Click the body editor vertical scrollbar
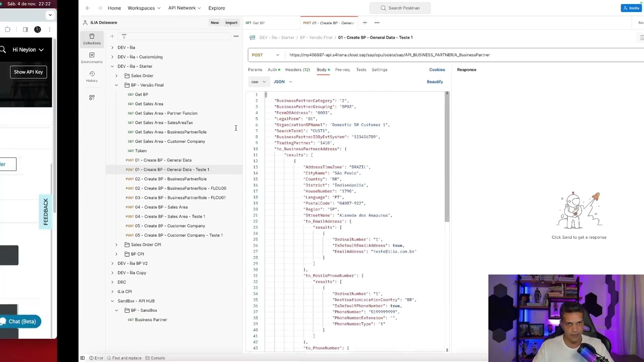This screenshot has width=644, height=362. [447, 156]
